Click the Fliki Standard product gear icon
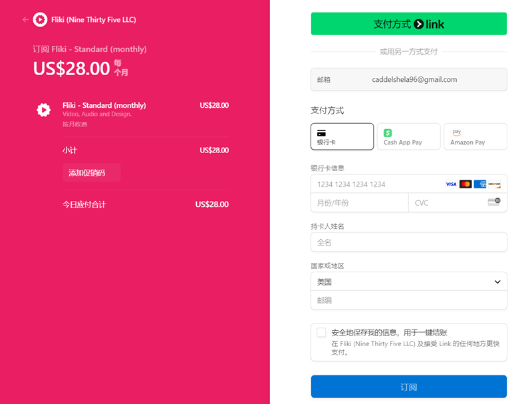Screen dimensions: 532x404 click(44, 110)
